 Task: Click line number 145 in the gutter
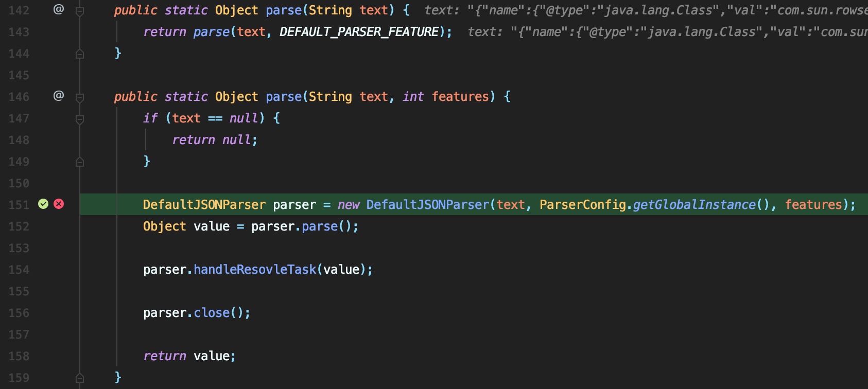(19, 75)
